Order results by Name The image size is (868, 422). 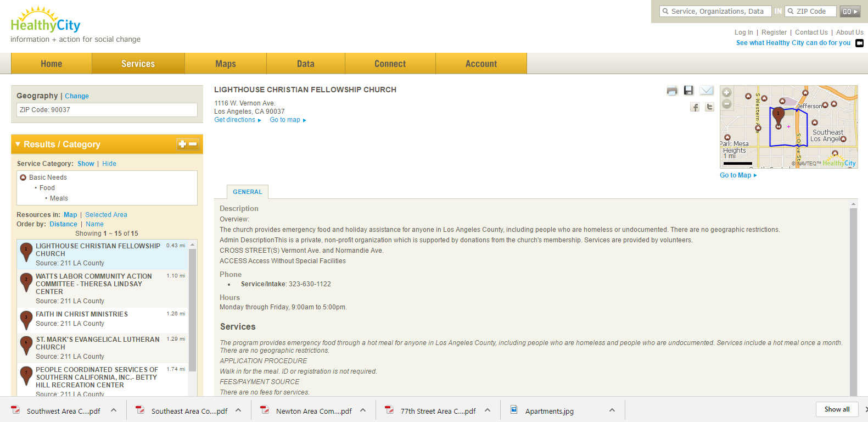pos(94,224)
